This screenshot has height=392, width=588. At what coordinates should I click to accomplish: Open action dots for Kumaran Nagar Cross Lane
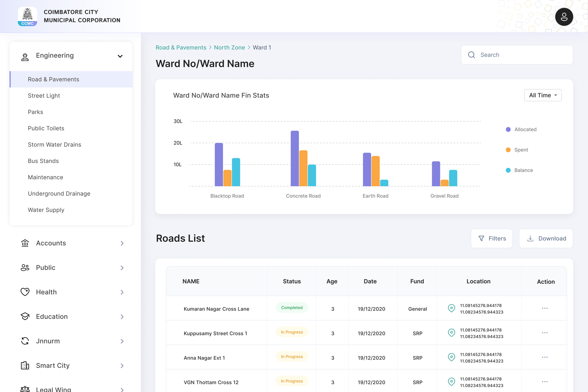click(x=545, y=308)
